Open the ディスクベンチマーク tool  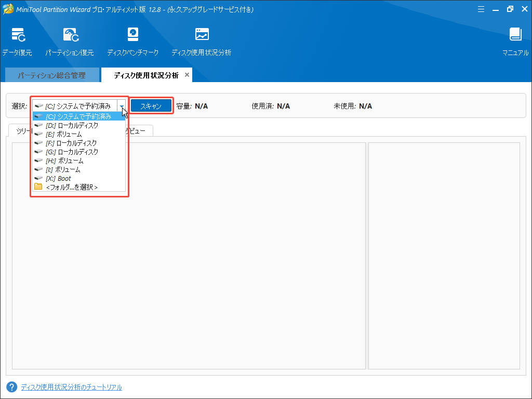coord(132,42)
